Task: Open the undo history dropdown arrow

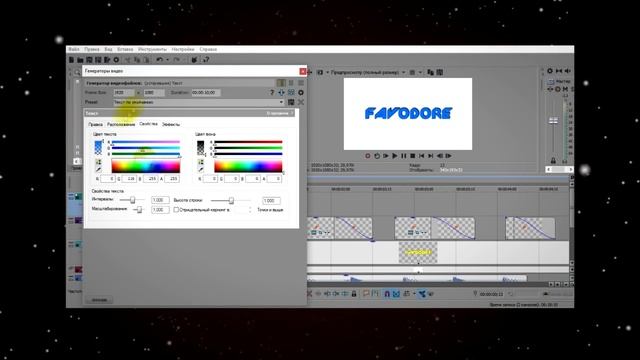Action: click(167, 60)
